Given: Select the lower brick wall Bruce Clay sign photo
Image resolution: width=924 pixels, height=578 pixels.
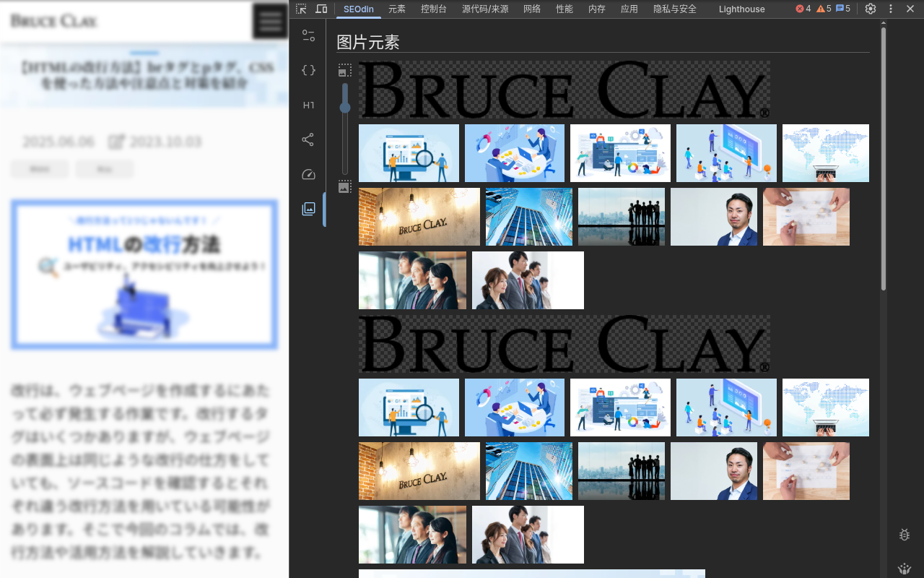Looking at the screenshot, I should 419,471.
